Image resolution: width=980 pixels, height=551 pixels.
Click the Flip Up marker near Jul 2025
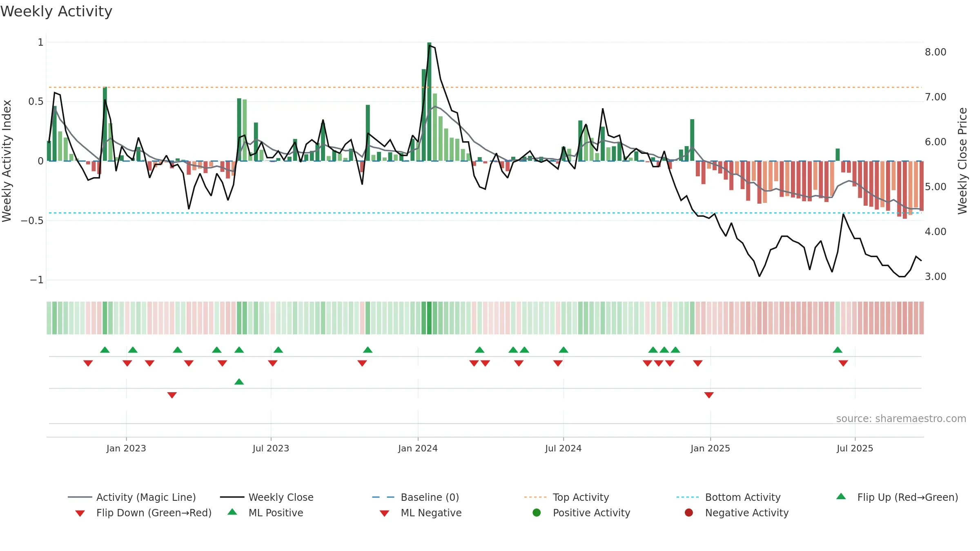[837, 350]
